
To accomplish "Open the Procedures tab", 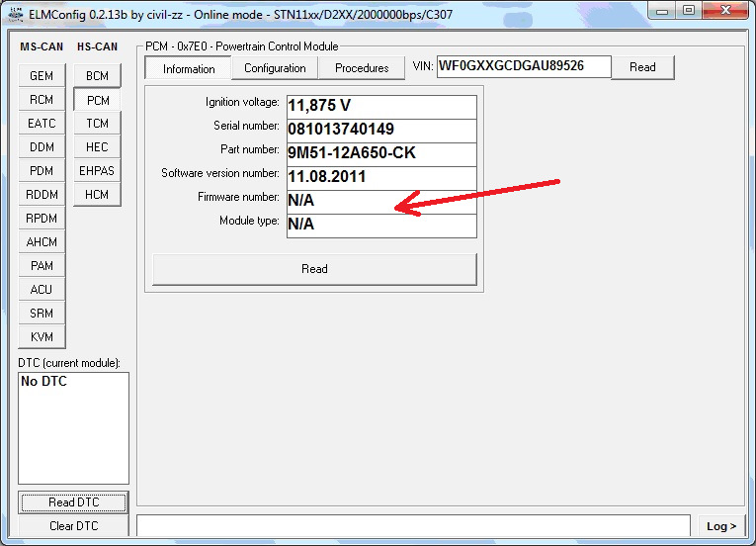I will click(x=362, y=68).
